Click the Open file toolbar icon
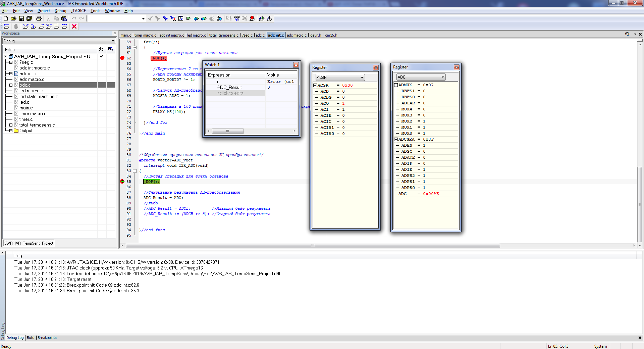This screenshot has width=644, height=349. [13, 18]
